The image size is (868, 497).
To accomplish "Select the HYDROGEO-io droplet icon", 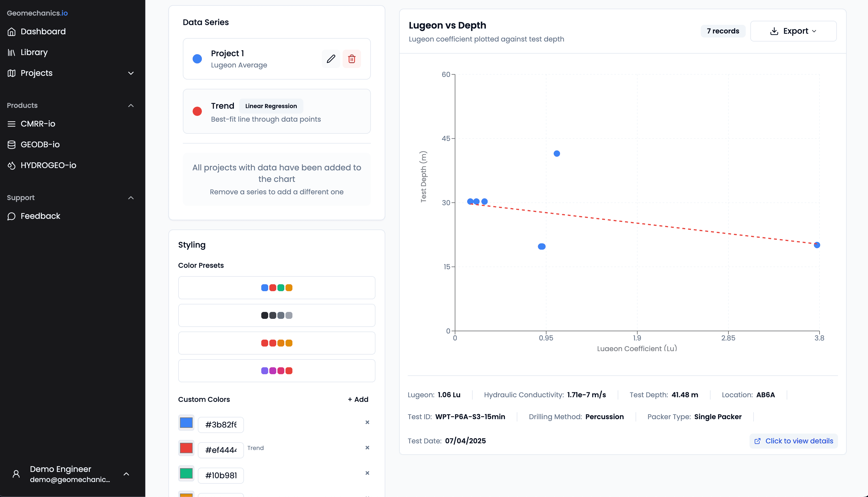I will pyautogui.click(x=11, y=165).
